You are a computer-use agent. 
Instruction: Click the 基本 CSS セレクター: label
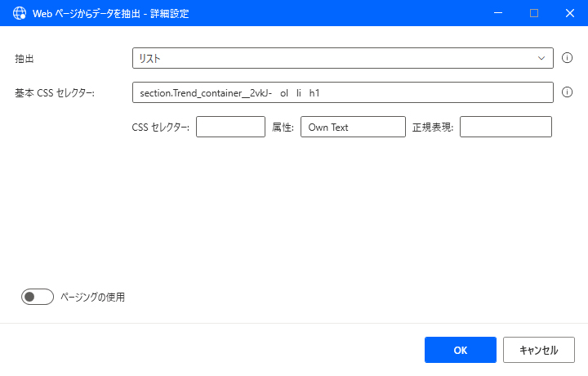click(x=55, y=92)
